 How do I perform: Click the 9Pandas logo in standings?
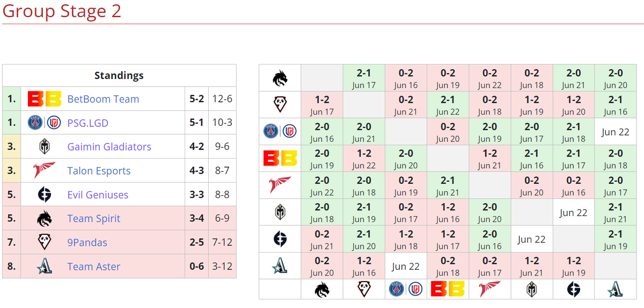tap(44, 242)
